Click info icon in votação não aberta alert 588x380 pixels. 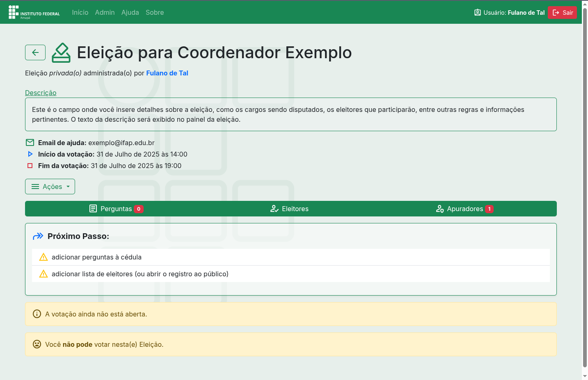click(37, 314)
